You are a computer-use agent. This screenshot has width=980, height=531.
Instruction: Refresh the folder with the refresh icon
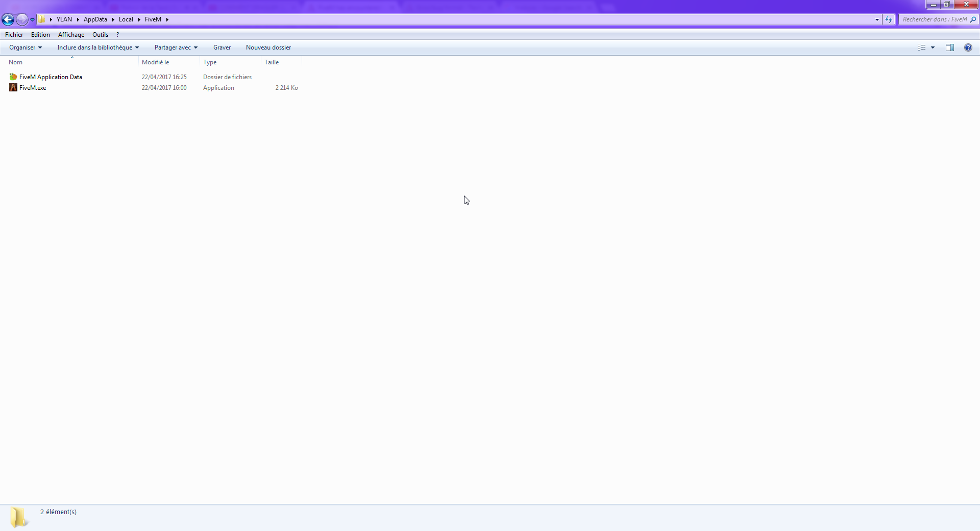pyautogui.click(x=889, y=19)
